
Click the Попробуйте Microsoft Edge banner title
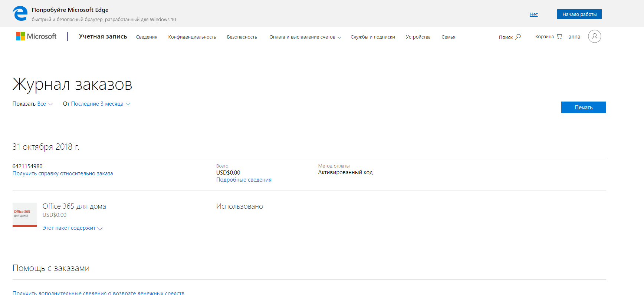[70, 10]
